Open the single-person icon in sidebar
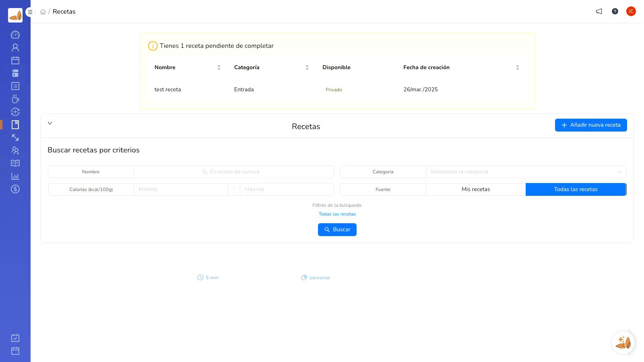The width and height of the screenshot is (644, 362). tap(15, 47)
